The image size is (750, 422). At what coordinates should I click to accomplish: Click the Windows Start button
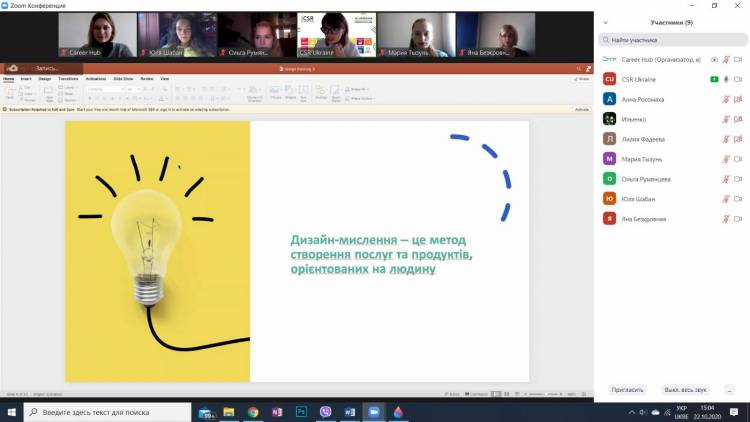tap(9, 411)
